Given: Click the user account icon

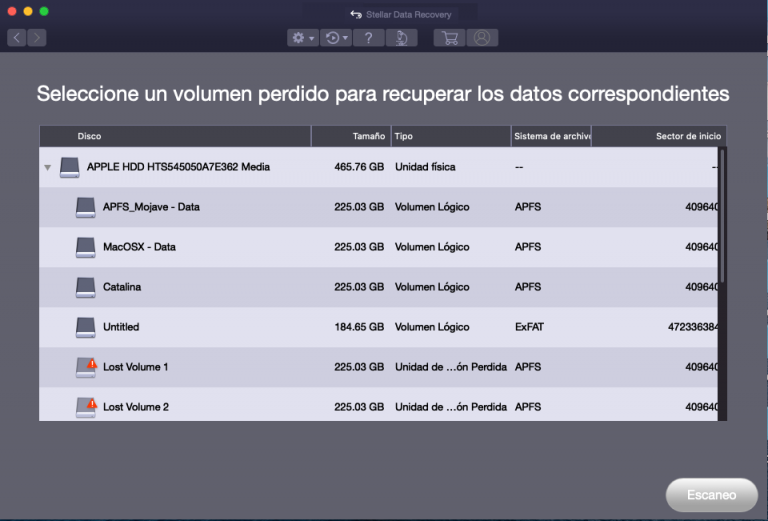Looking at the screenshot, I should (482, 38).
